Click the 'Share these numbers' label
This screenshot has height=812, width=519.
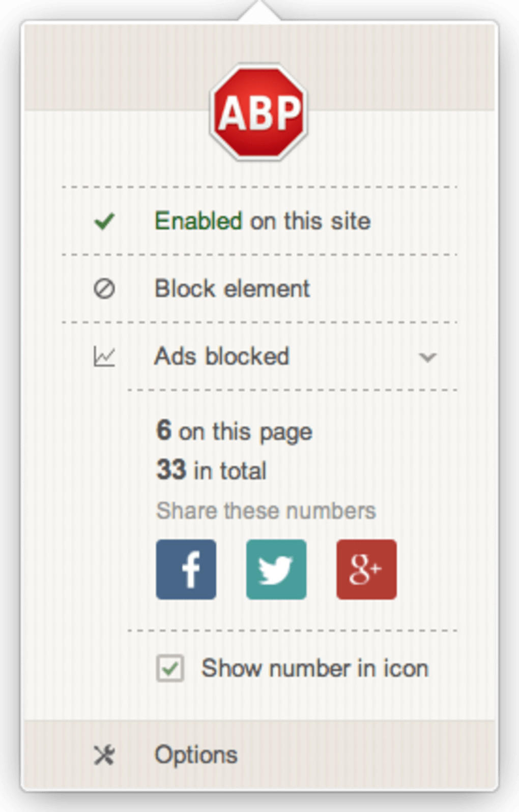266,510
